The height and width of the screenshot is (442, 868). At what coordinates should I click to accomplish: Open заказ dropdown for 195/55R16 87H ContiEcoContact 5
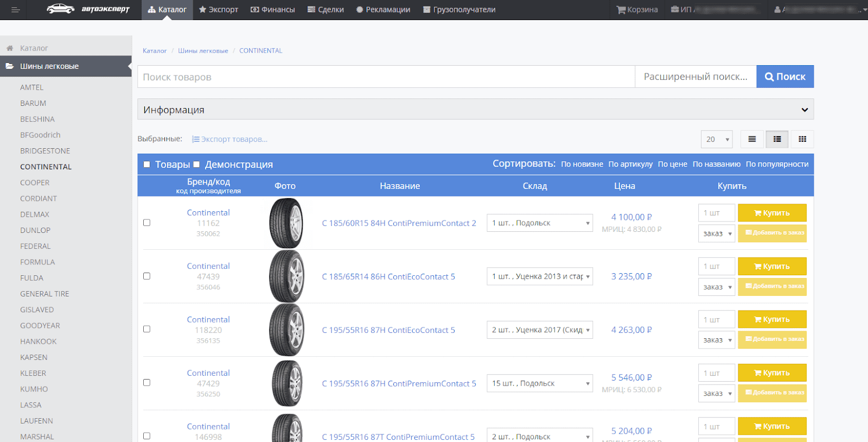pos(717,340)
